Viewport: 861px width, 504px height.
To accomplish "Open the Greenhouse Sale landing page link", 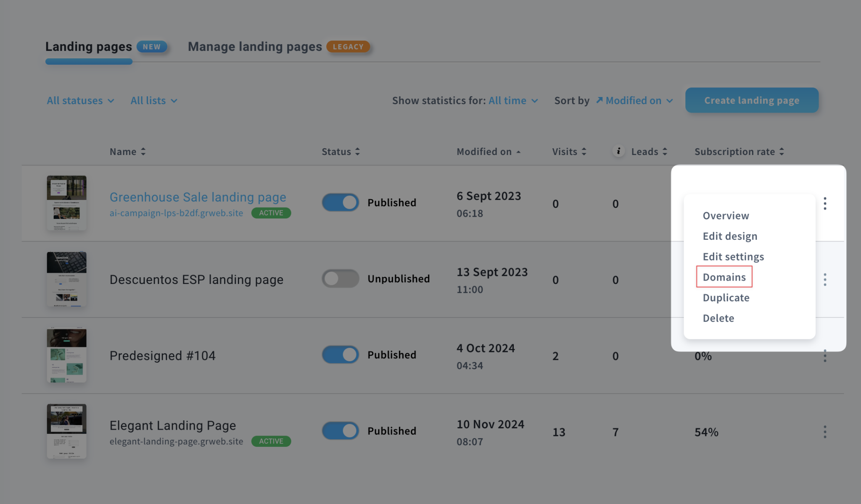I will pyautogui.click(x=198, y=197).
